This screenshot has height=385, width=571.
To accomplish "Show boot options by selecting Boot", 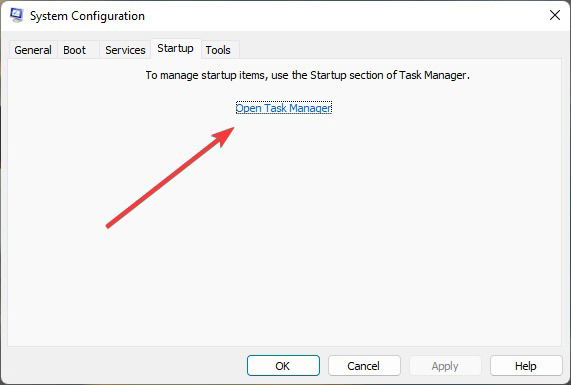I will pyautogui.click(x=75, y=50).
